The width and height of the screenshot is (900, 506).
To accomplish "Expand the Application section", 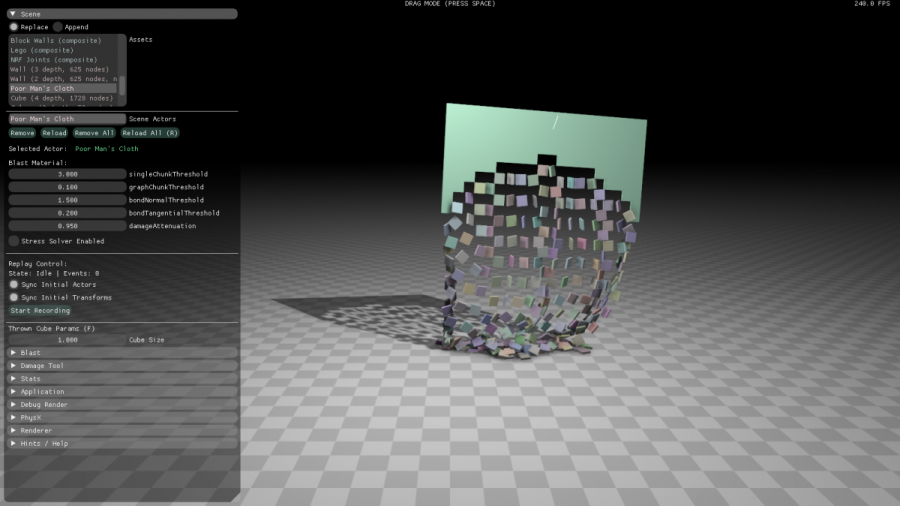I will pos(122,392).
